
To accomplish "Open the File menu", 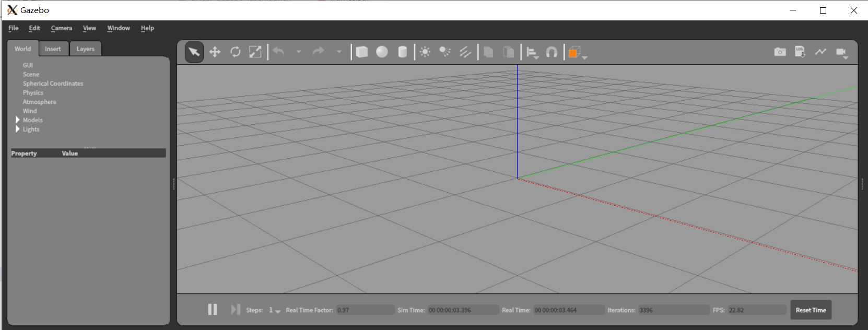I will (14, 28).
